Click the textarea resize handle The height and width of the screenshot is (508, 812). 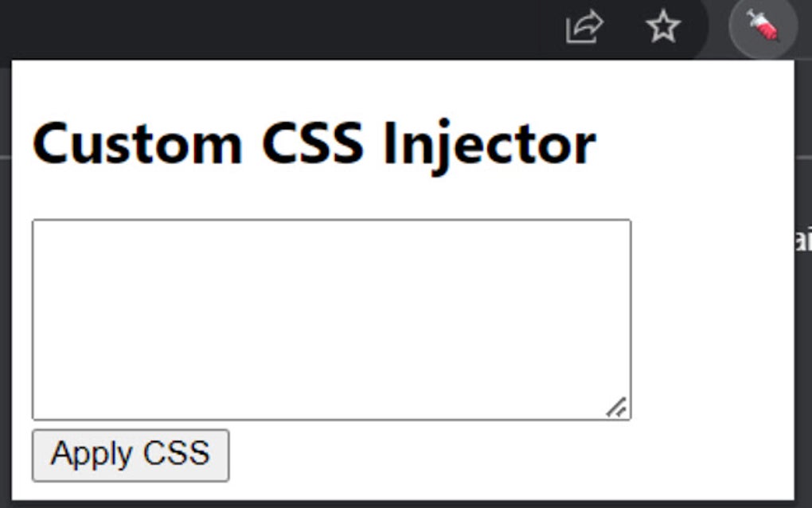pos(617,408)
